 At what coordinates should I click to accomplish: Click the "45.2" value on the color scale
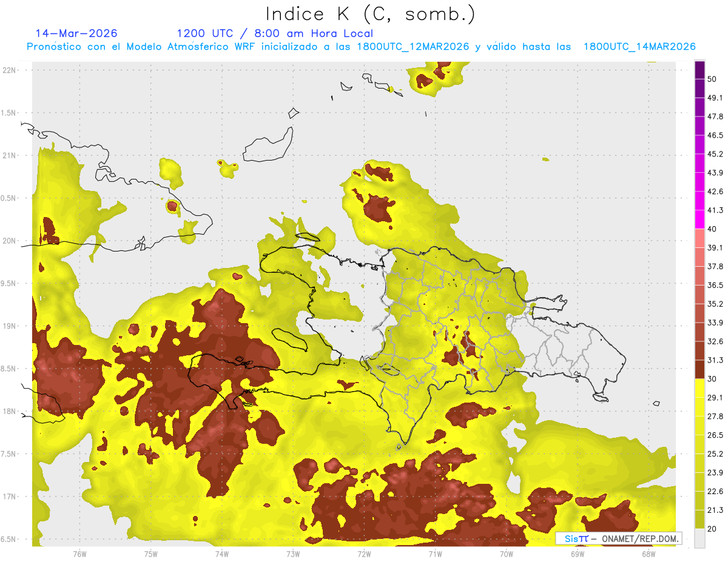(x=715, y=154)
